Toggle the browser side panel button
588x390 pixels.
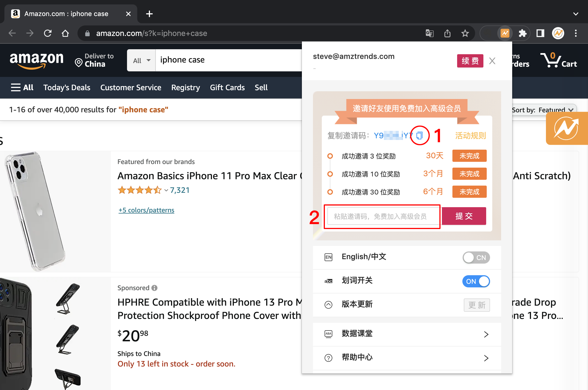[x=540, y=33]
